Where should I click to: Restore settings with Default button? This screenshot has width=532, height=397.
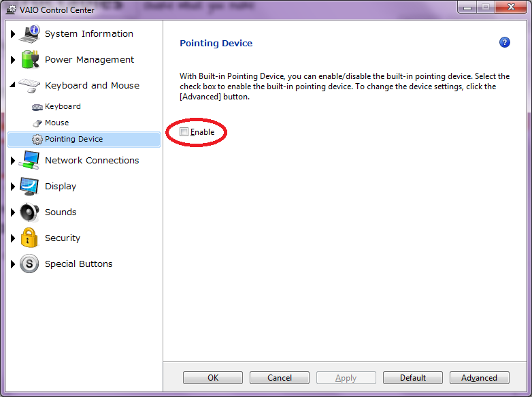pyautogui.click(x=412, y=378)
